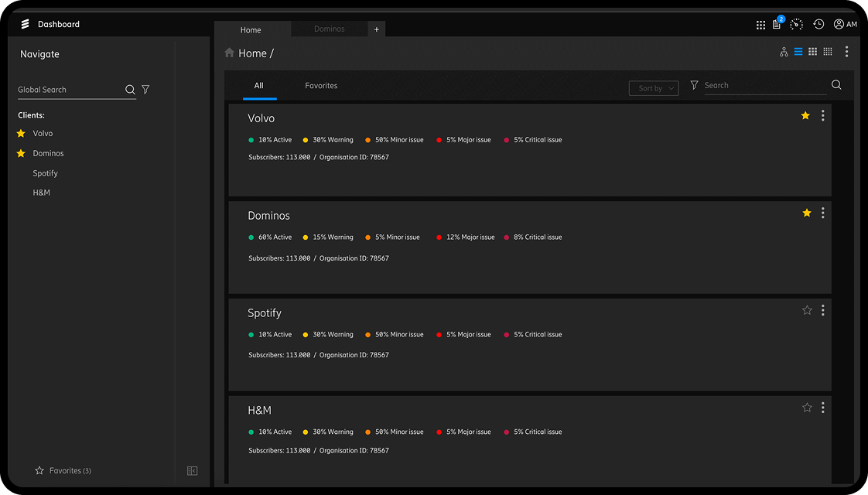Open the Favorites tab

pyautogui.click(x=321, y=85)
